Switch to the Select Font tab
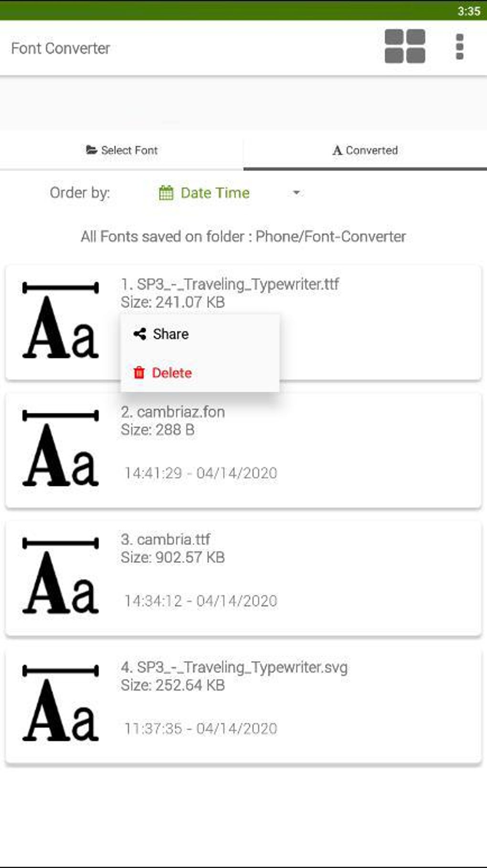Viewport: 487px width, 868px height. (122, 150)
